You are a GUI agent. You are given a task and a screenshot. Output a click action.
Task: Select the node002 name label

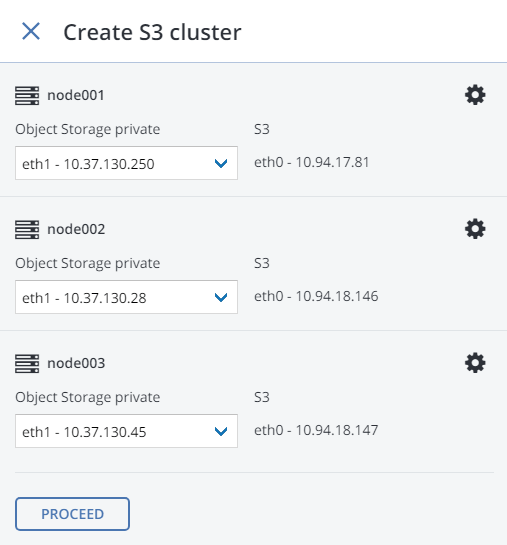(x=76, y=229)
